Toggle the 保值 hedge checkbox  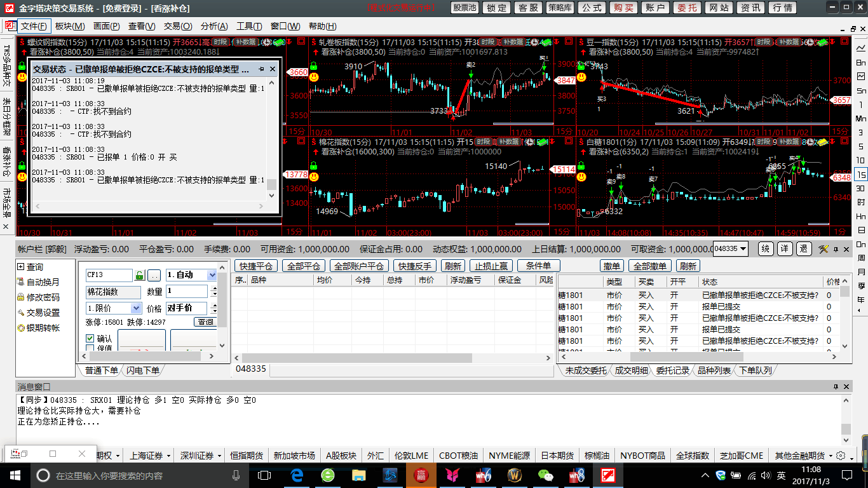click(90, 348)
